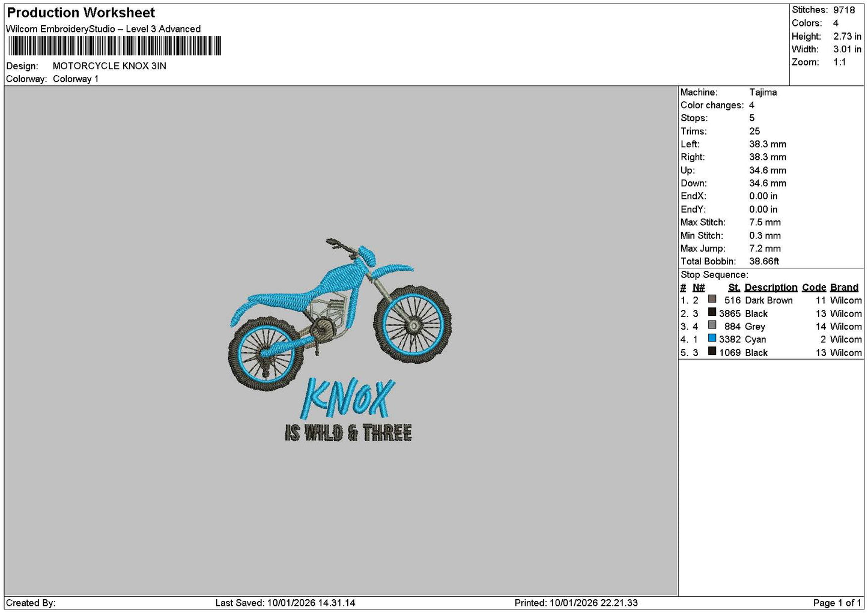Click the 'St.' column header
This screenshot has width=868, height=613.
tap(733, 288)
